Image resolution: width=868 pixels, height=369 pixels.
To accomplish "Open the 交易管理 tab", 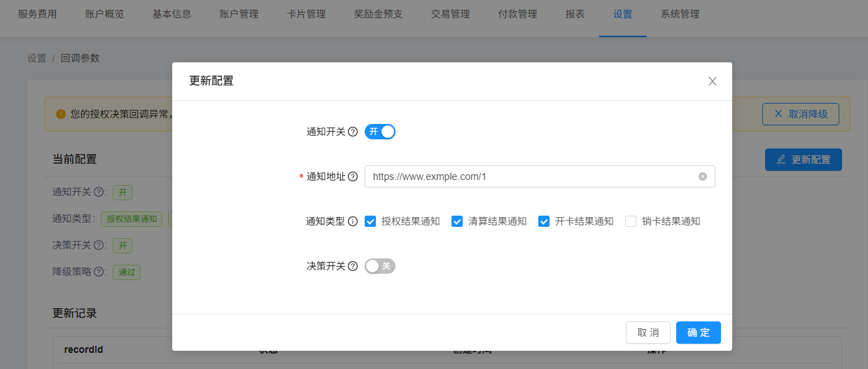I will tap(450, 14).
